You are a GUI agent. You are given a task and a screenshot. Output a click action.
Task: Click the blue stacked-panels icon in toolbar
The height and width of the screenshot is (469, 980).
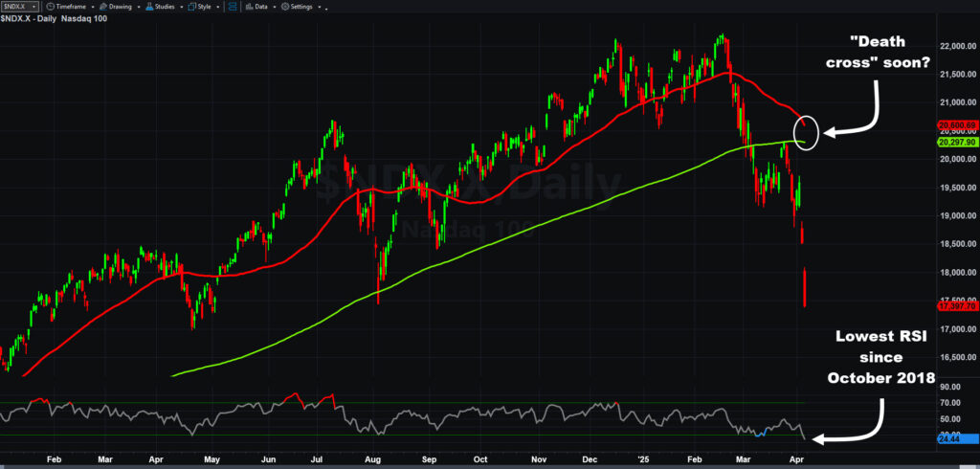point(233,7)
